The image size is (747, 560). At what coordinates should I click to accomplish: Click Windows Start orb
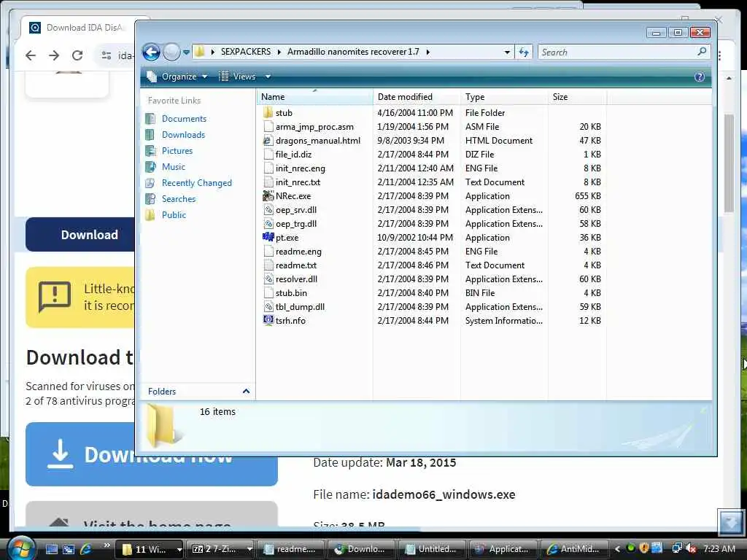[x=21, y=548]
